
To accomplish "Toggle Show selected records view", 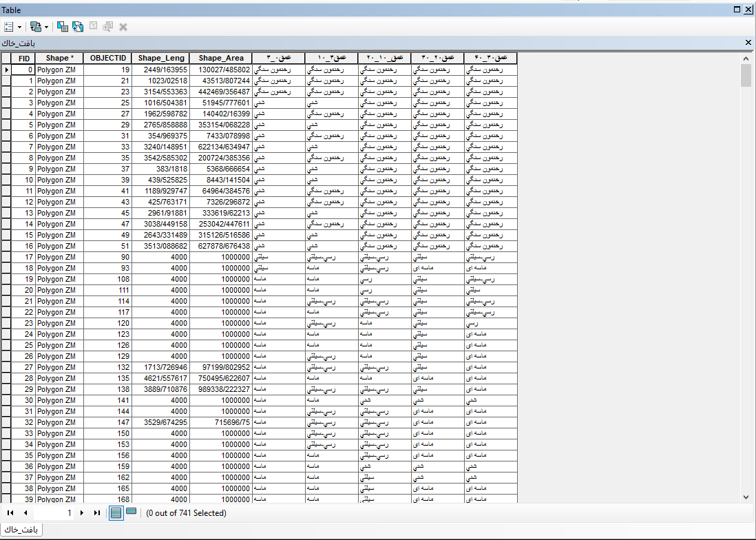I will pyautogui.click(x=131, y=512).
